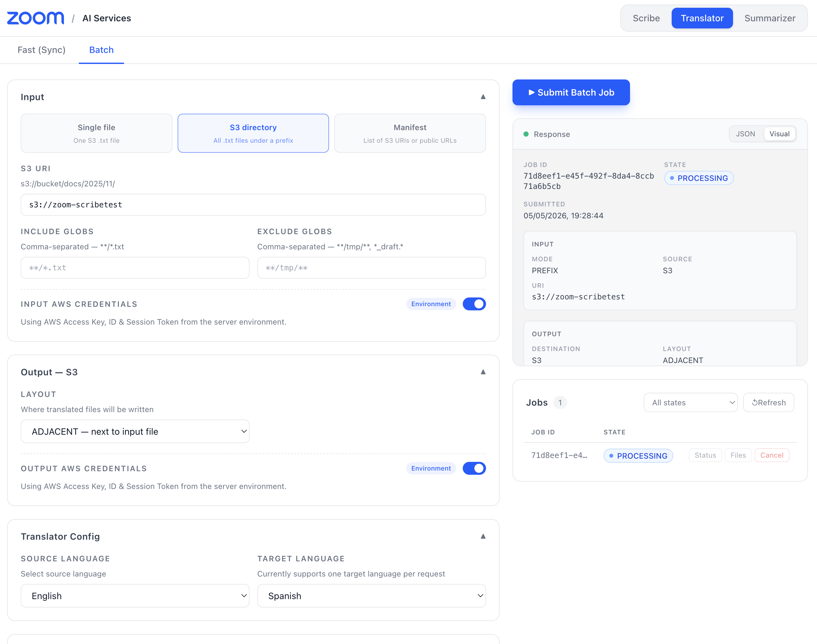This screenshot has width=817, height=644.
Task: Click the Response panel URI s3://zoom-scribetest
Action: coord(578,297)
